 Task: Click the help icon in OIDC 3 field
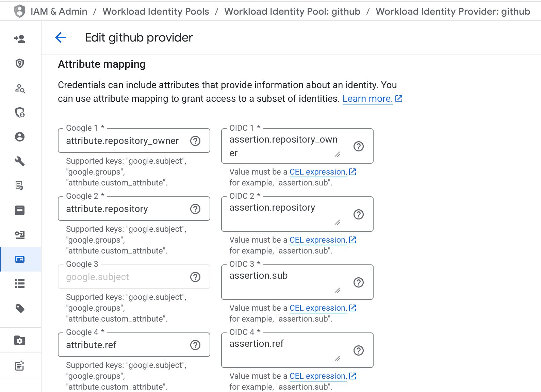[359, 282]
